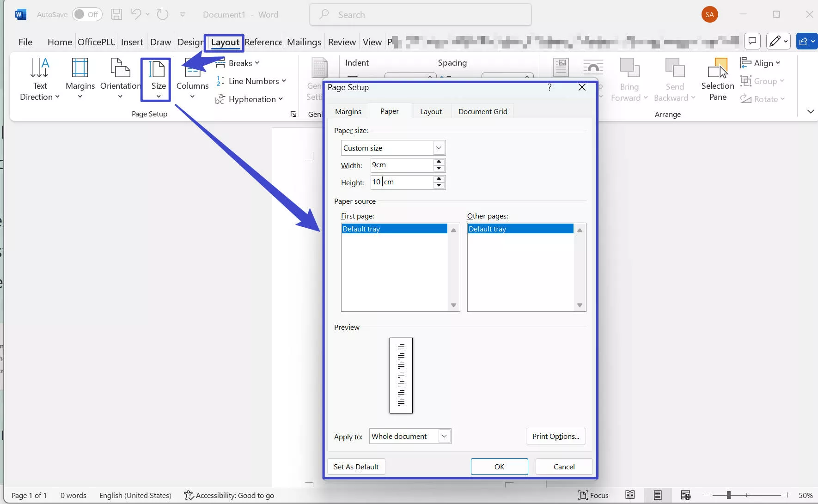Open the Page Setup dialog launcher icon

coord(293,114)
